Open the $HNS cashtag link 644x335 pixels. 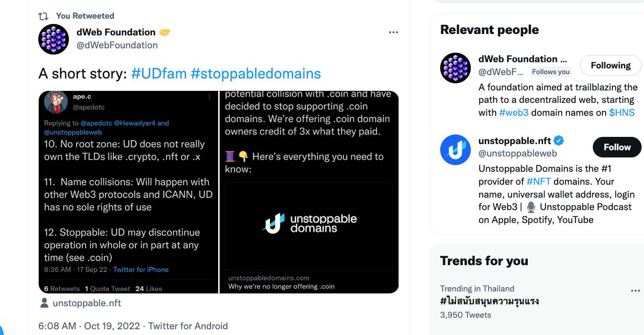(622, 112)
